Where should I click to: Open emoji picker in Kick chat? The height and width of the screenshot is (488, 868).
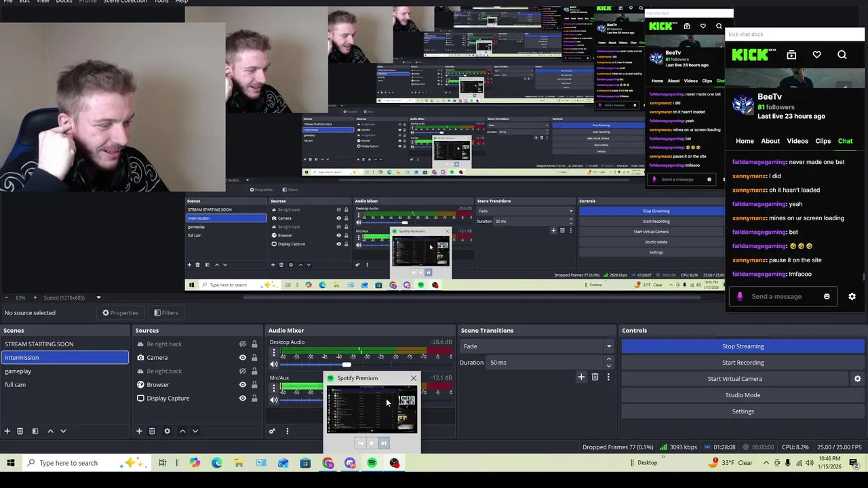click(827, 296)
